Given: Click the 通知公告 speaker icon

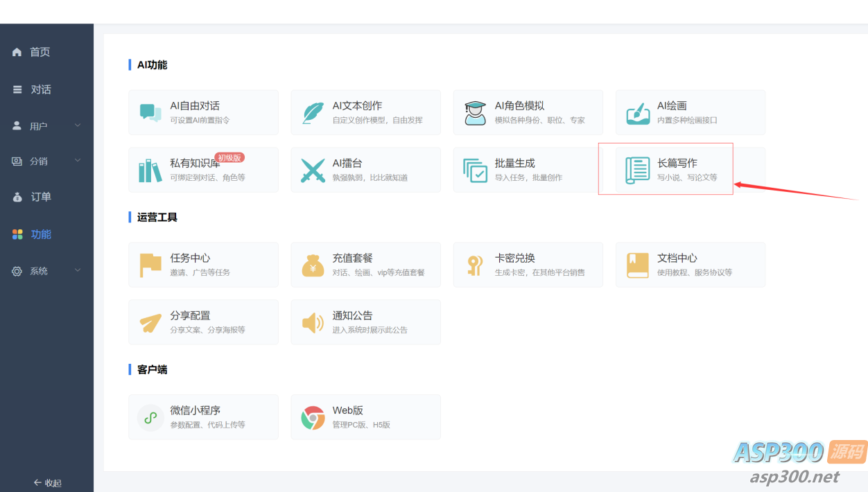Looking at the screenshot, I should tap(313, 322).
